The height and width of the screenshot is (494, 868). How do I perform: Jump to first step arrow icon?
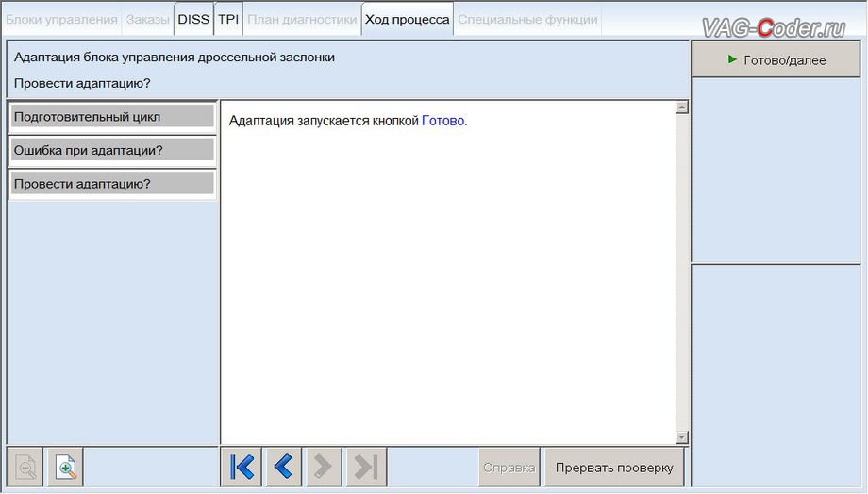pos(242,467)
